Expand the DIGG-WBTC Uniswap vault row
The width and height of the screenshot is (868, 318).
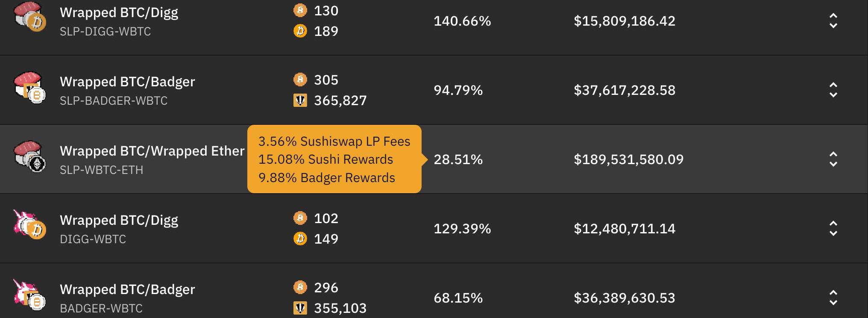click(833, 229)
